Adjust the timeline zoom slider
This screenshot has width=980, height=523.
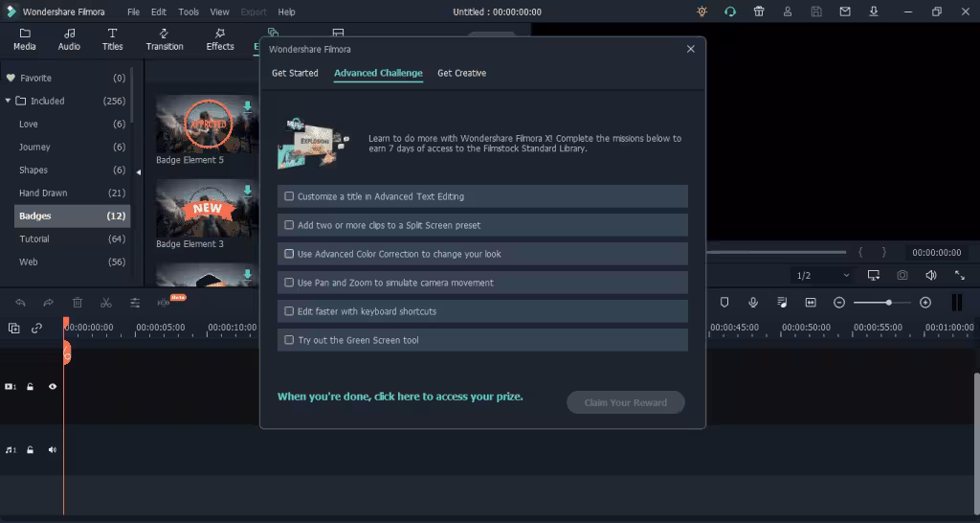pos(882,303)
